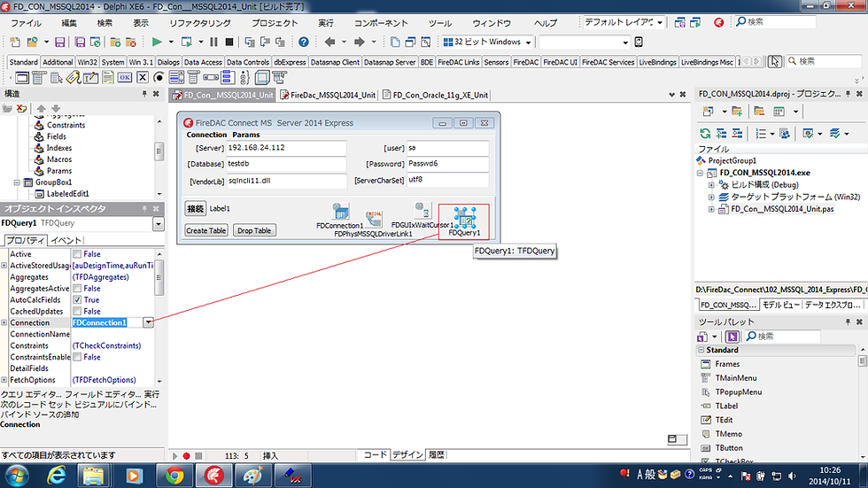
Task: Click the Run (green play) toolbar button
Action: coord(157,42)
